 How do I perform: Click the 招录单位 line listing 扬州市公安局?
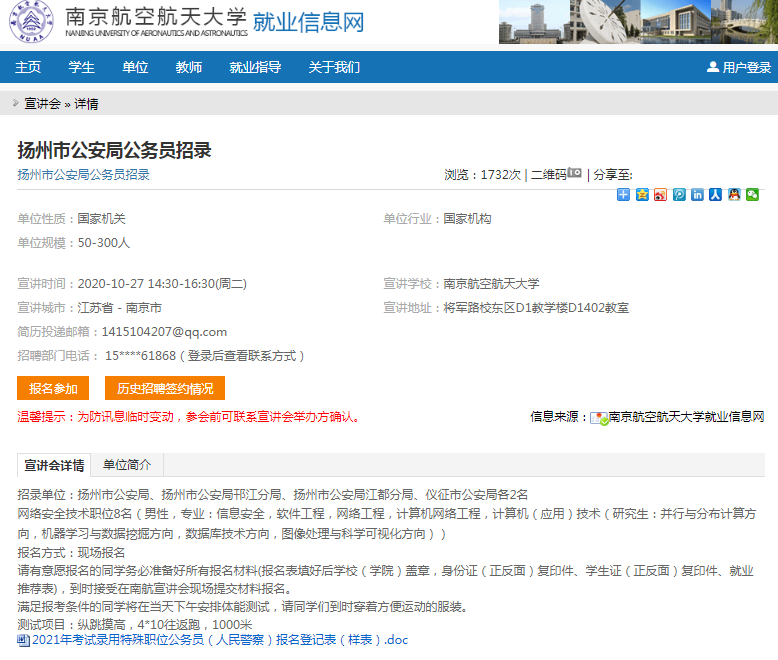[x=272, y=495]
